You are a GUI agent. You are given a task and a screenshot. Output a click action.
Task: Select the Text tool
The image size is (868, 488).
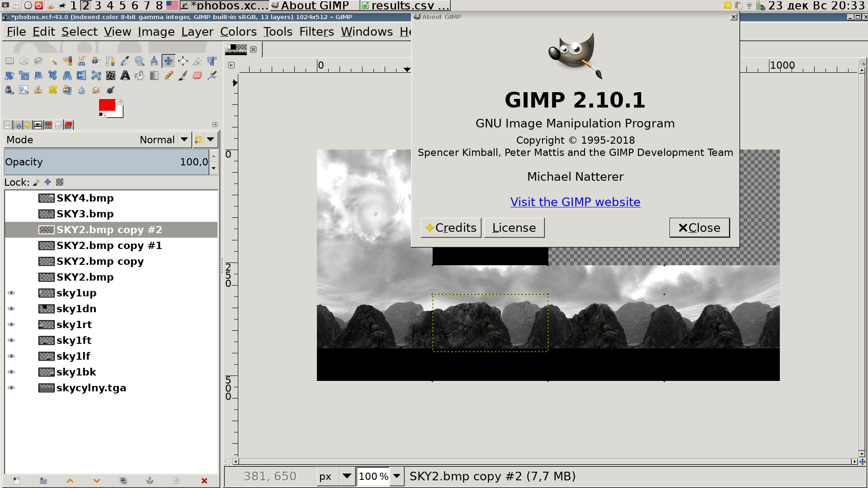pos(125,75)
